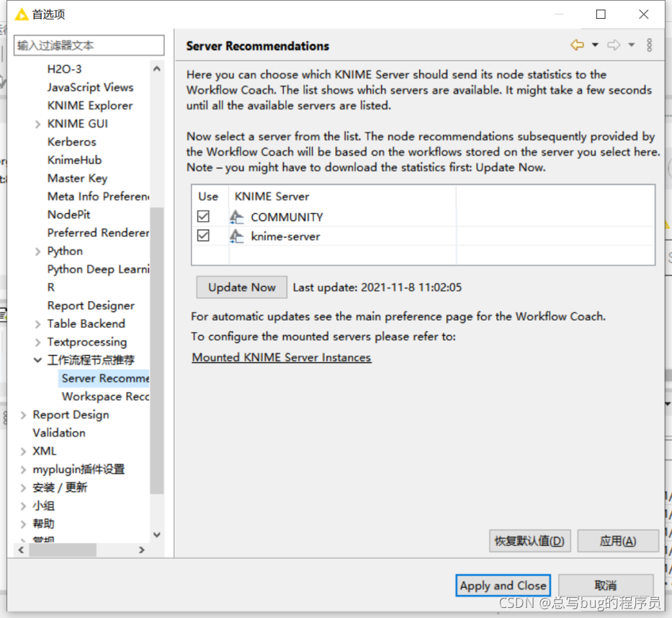Click the Use column header
The width and height of the screenshot is (672, 618).
click(208, 197)
